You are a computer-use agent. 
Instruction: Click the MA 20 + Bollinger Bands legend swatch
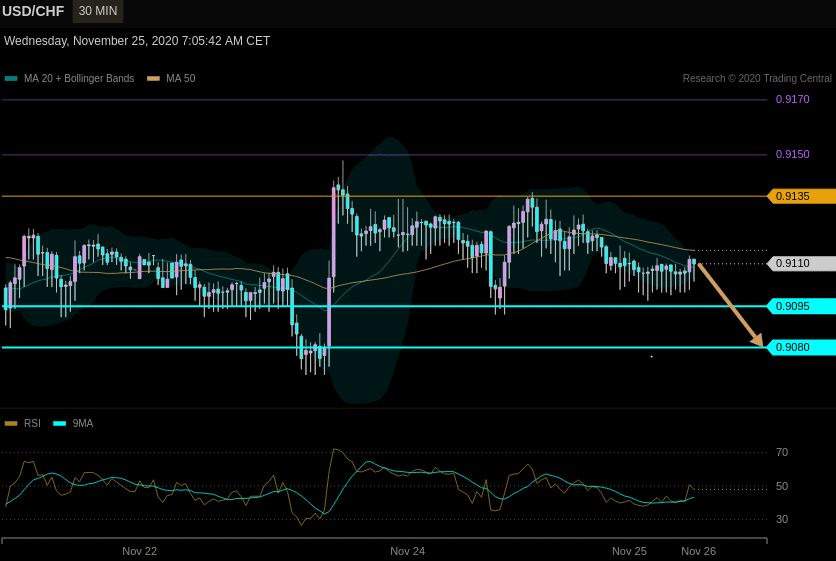11,78
